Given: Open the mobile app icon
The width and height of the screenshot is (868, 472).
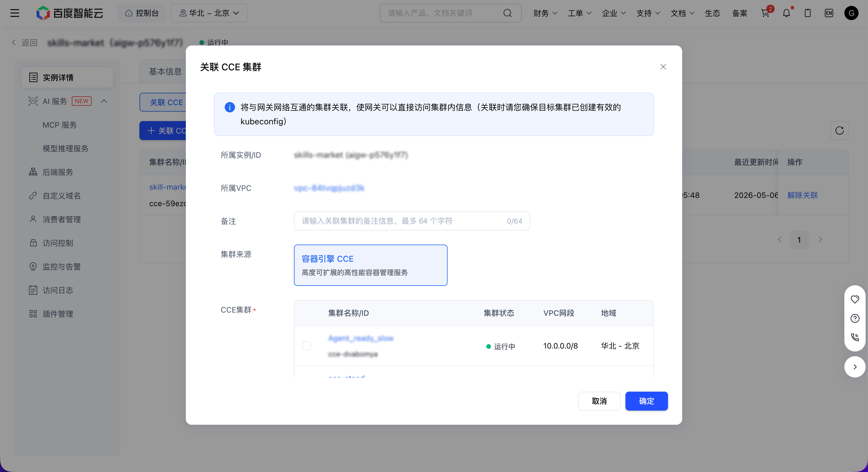Looking at the screenshot, I should [808, 13].
